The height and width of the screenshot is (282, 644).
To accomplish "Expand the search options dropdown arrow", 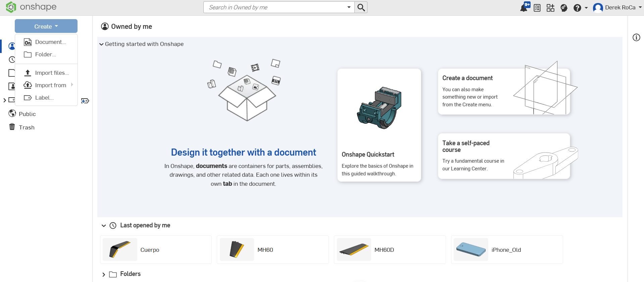I will tap(349, 7).
